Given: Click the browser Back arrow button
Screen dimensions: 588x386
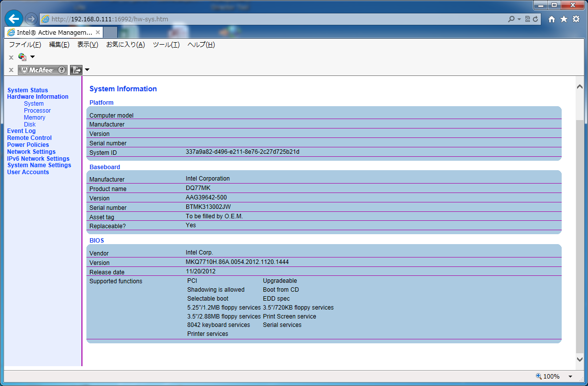Looking at the screenshot, I should point(14,19).
